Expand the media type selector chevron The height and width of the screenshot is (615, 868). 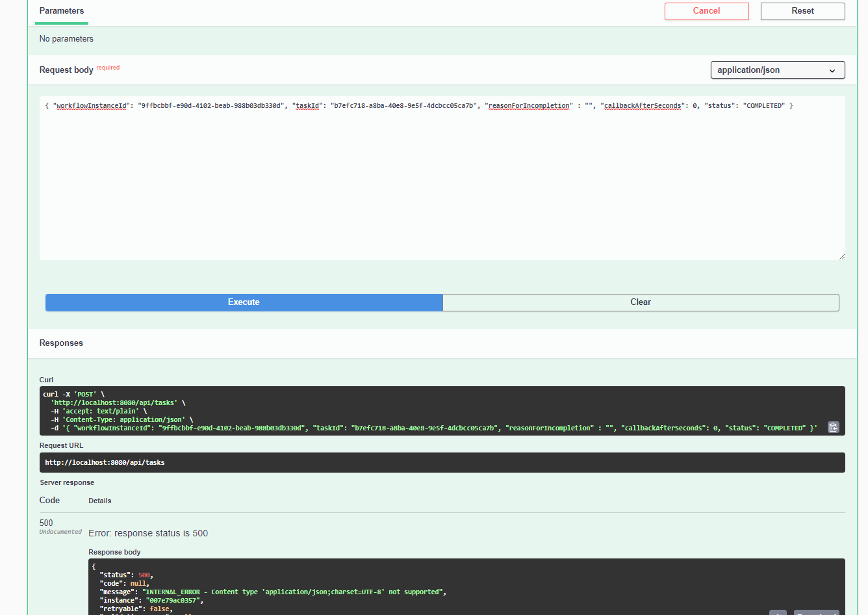click(832, 70)
